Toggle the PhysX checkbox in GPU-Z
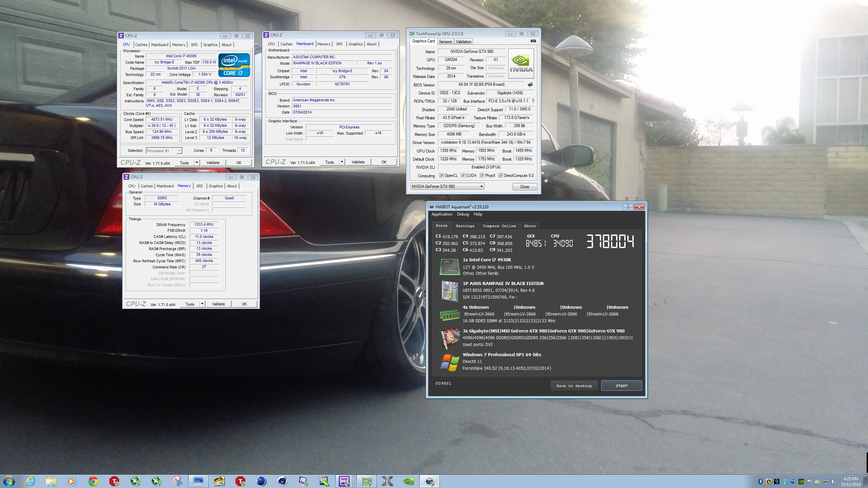868x488 pixels. click(x=482, y=176)
